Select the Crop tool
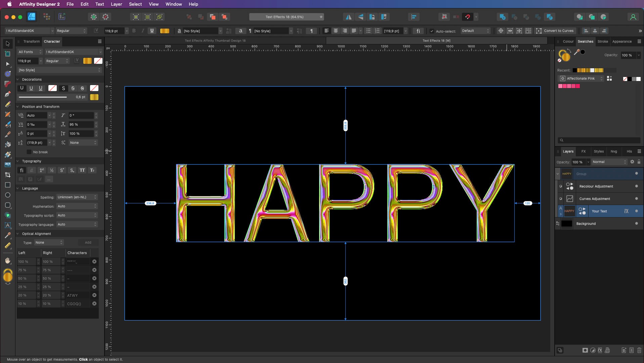644x363 pixels. pos(7,175)
